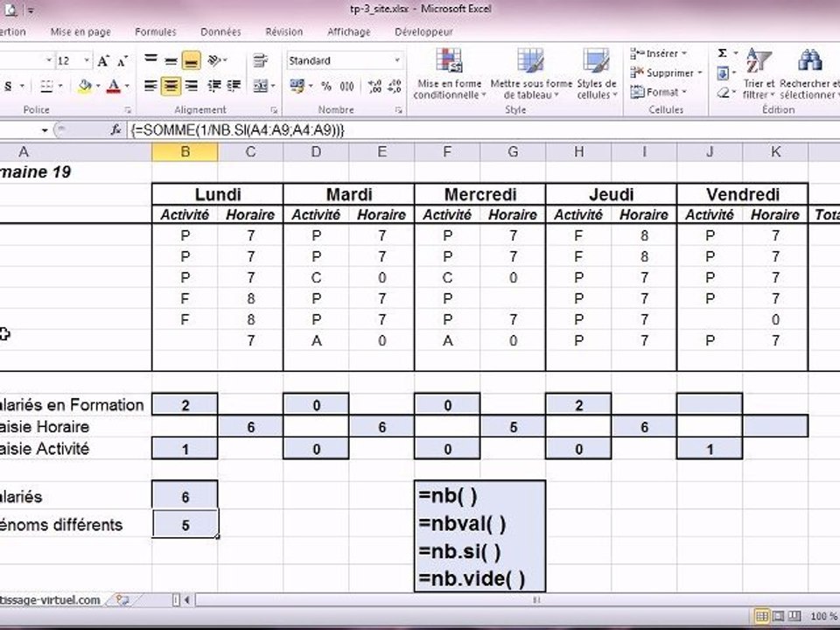Click the cell borders icon

pyautogui.click(x=46, y=87)
